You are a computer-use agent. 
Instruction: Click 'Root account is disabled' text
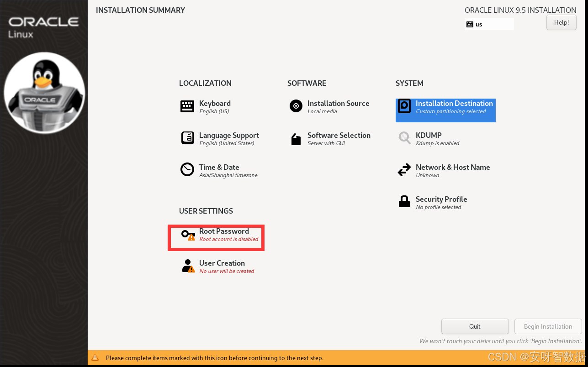point(229,239)
